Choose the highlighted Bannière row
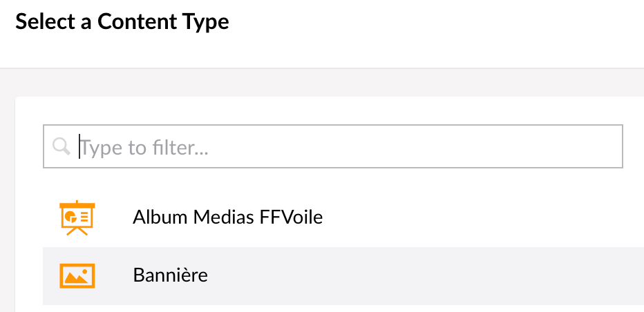This screenshot has height=312, width=644. tap(343, 276)
